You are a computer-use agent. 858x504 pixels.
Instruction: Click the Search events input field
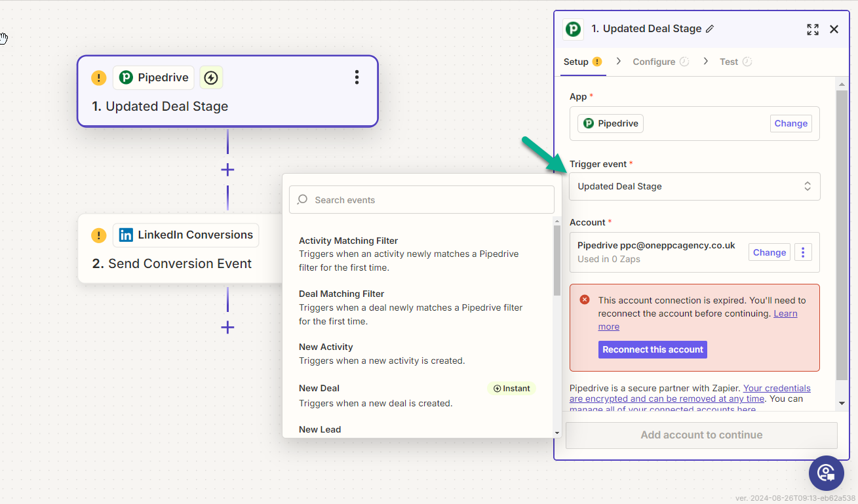[x=421, y=200]
